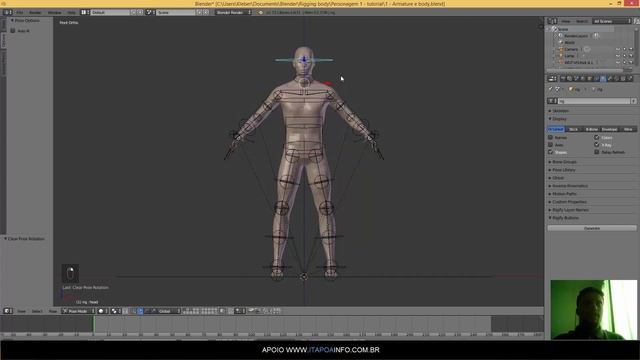Open the File menu
The image size is (640, 360).
pos(19,13)
